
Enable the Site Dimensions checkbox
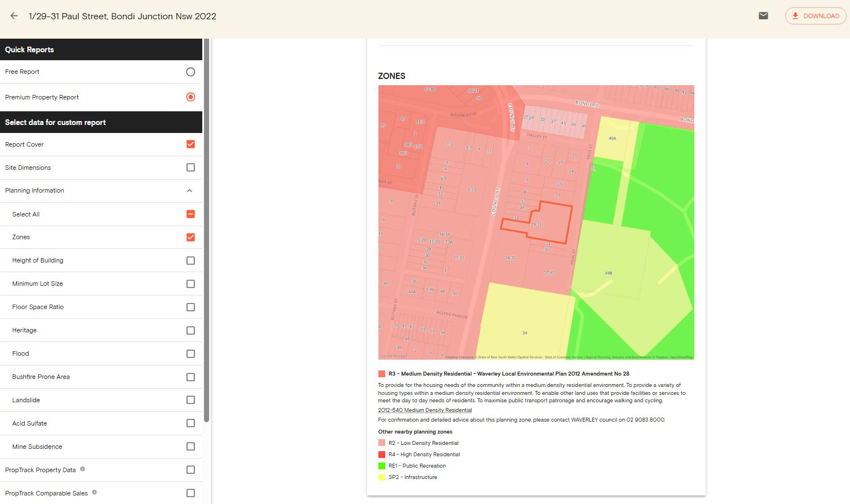tap(190, 168)
